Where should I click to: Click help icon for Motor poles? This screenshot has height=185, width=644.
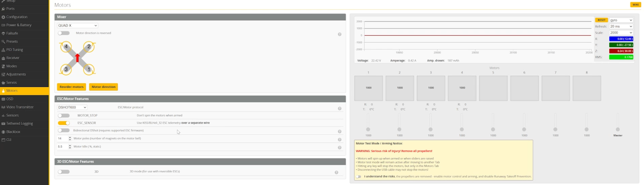pyautogui.click(x=339, y=140)
